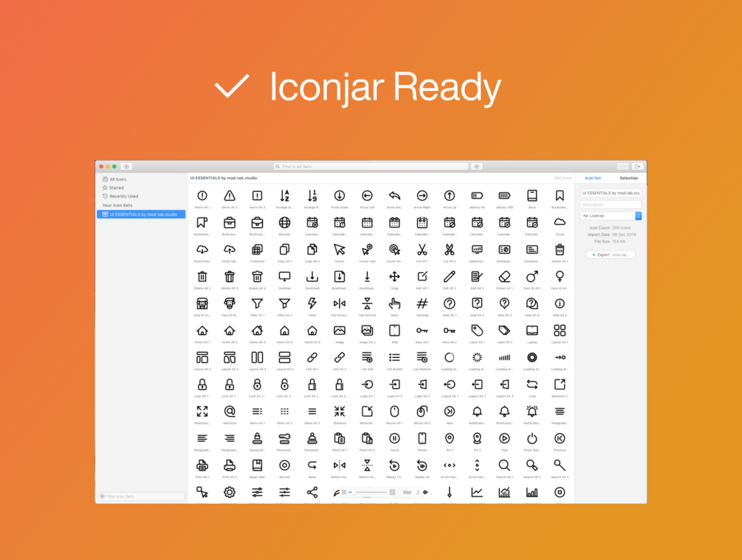Viewport: 742px width, 560px height.
Task: Adjust the icon size slider
Action: (x=368, y=492)
